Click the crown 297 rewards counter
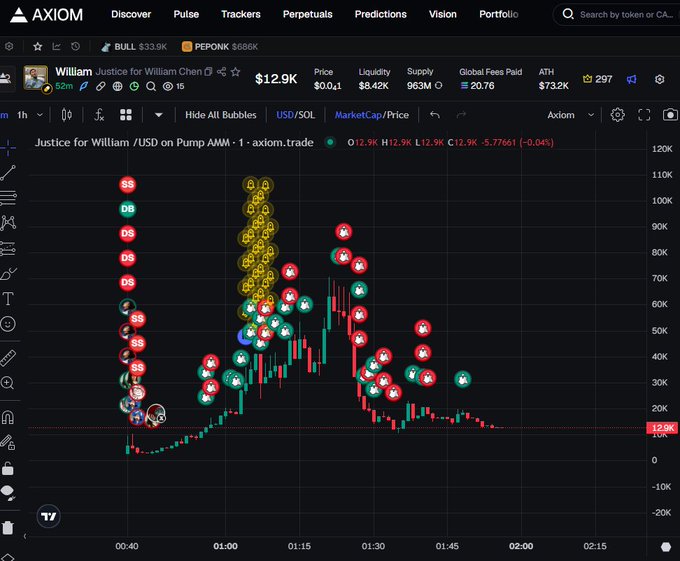This screenshot has width=680, height=561. click(x=597, y=79)
